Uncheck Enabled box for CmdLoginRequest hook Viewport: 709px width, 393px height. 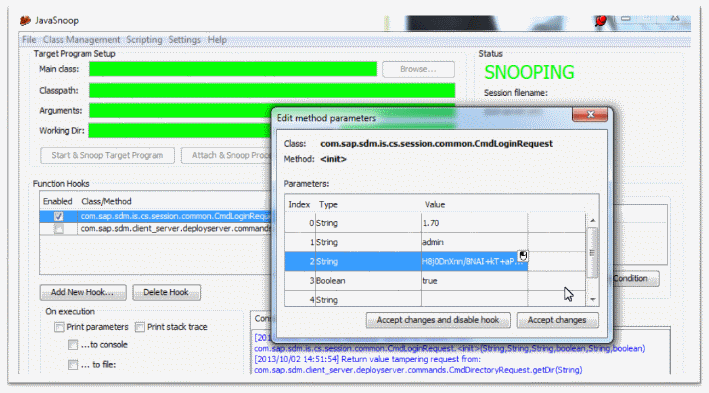[58, 216]
